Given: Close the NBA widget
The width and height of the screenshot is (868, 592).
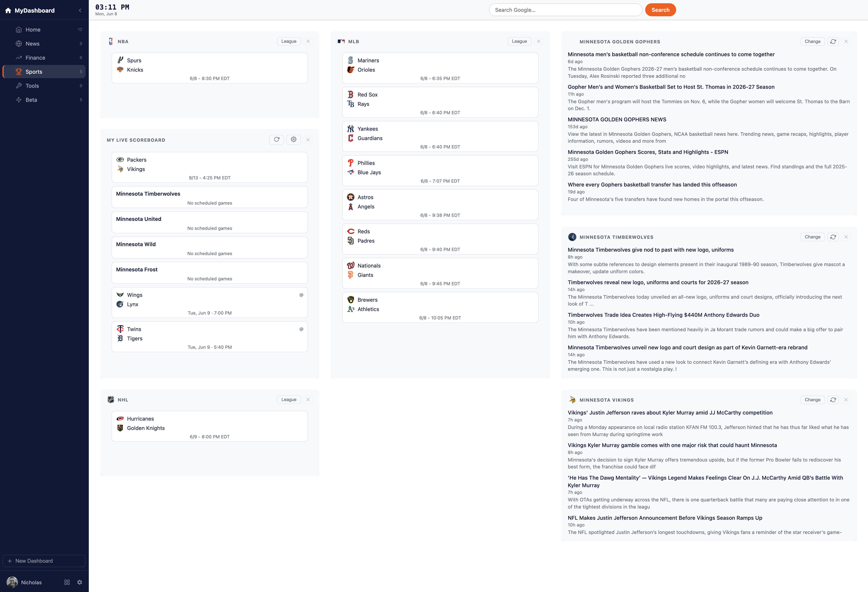Looking at the screenshot, I should 308,42.
